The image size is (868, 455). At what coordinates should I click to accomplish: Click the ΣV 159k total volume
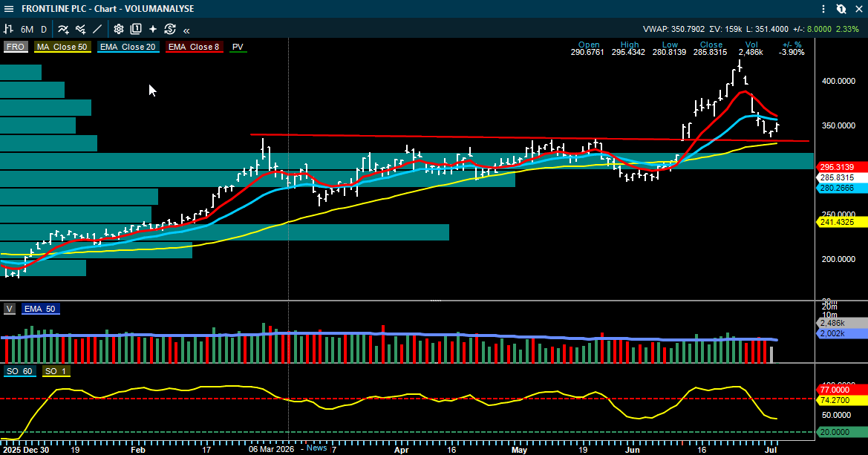tap(725, 30)
